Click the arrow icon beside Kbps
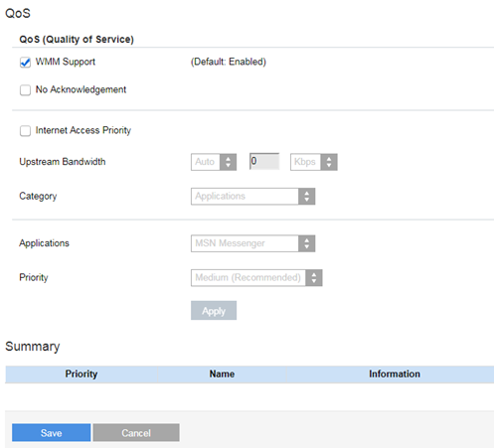Image resolution: width=494 pixels, height=448 pixels. click(329, 162)
